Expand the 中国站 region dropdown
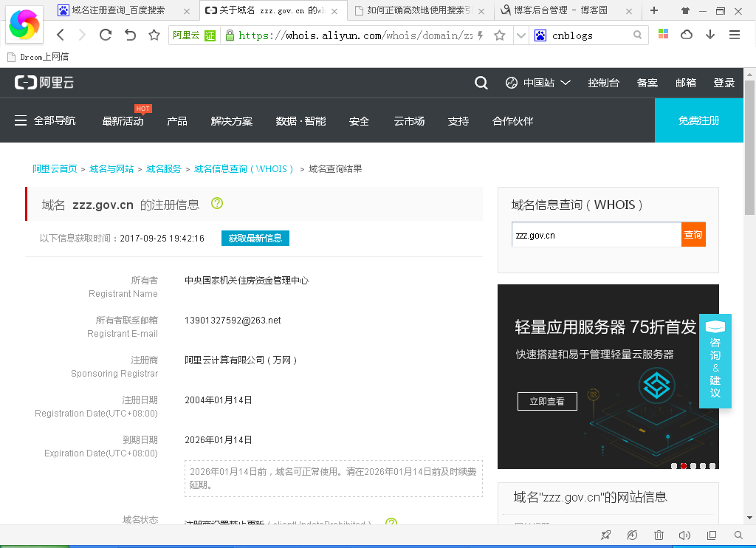 coord(538,83)
